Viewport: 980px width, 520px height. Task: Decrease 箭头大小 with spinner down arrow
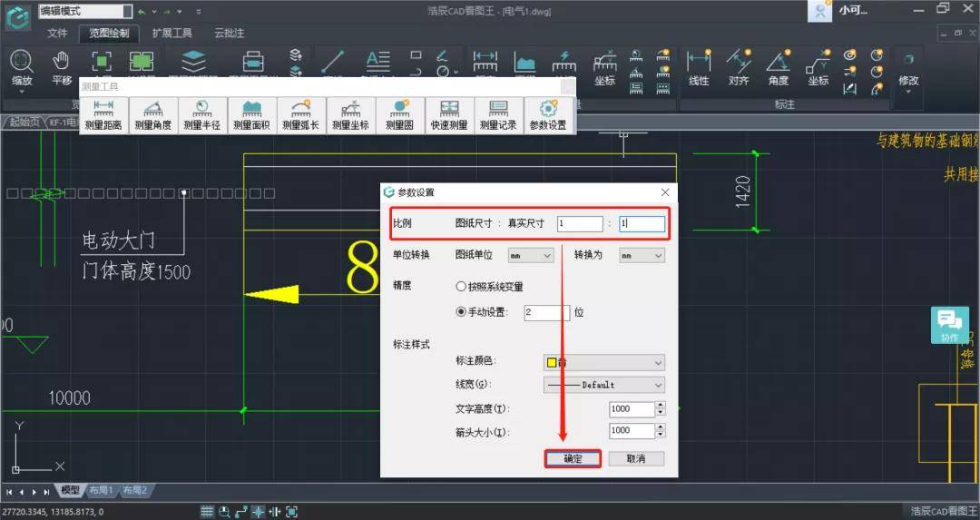coord(660,435)
